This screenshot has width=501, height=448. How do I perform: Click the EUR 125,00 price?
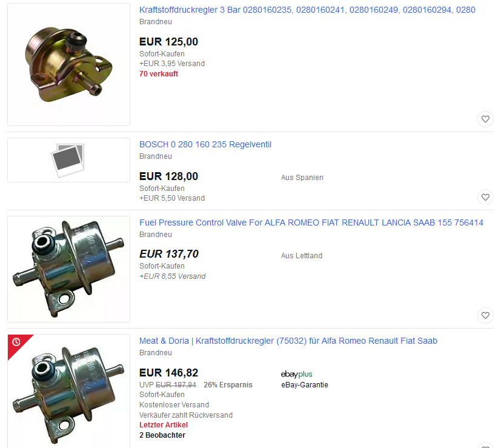pyautogui.click(x=168, y=42)
